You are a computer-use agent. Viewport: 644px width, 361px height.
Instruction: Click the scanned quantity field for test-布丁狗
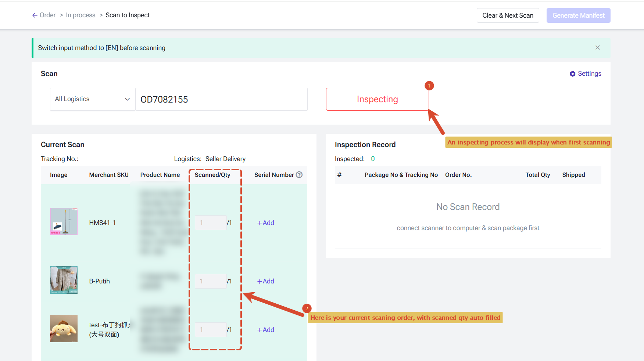pos(211,330)
